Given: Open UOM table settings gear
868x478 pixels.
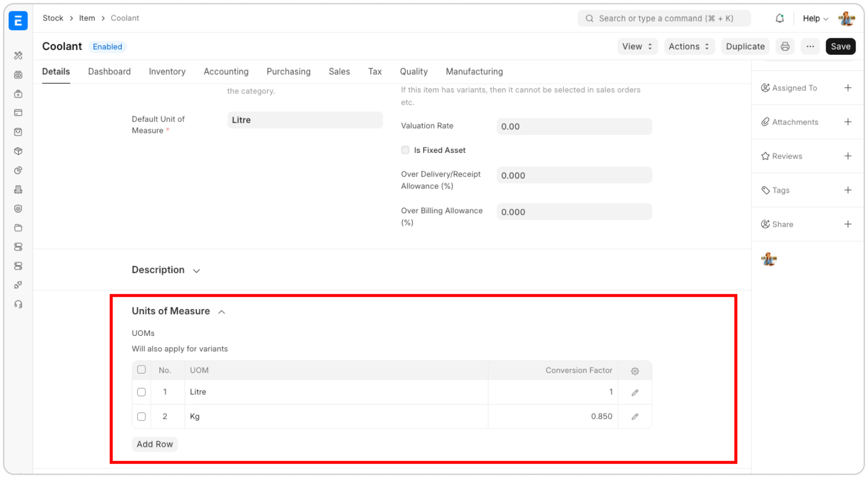Looking at the screenshot, I should [635, 371].
